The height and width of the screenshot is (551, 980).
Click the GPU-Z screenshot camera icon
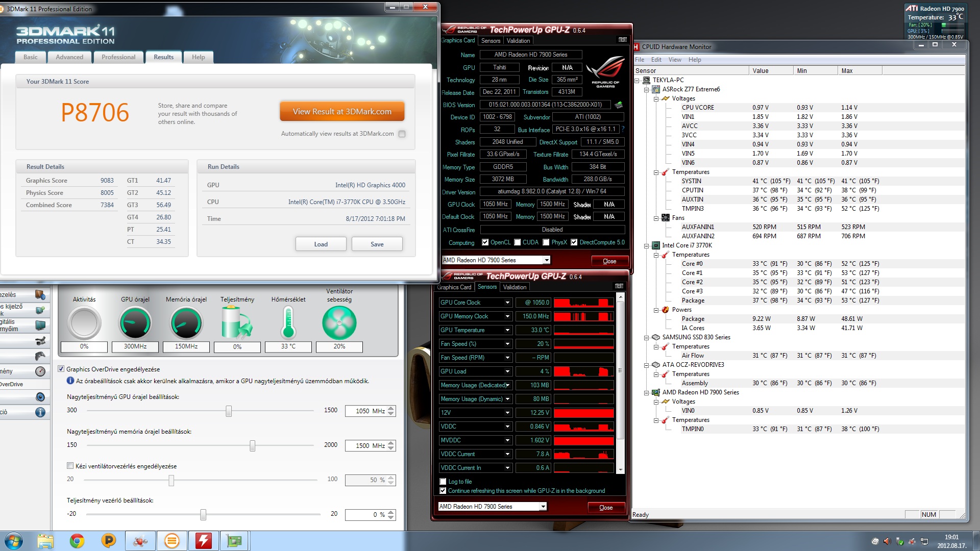click(622, 40)
